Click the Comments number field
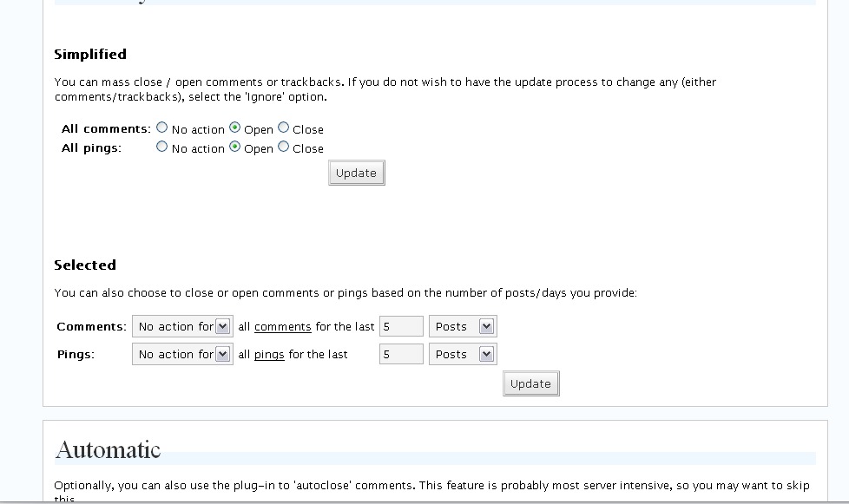 pos(401,327)
